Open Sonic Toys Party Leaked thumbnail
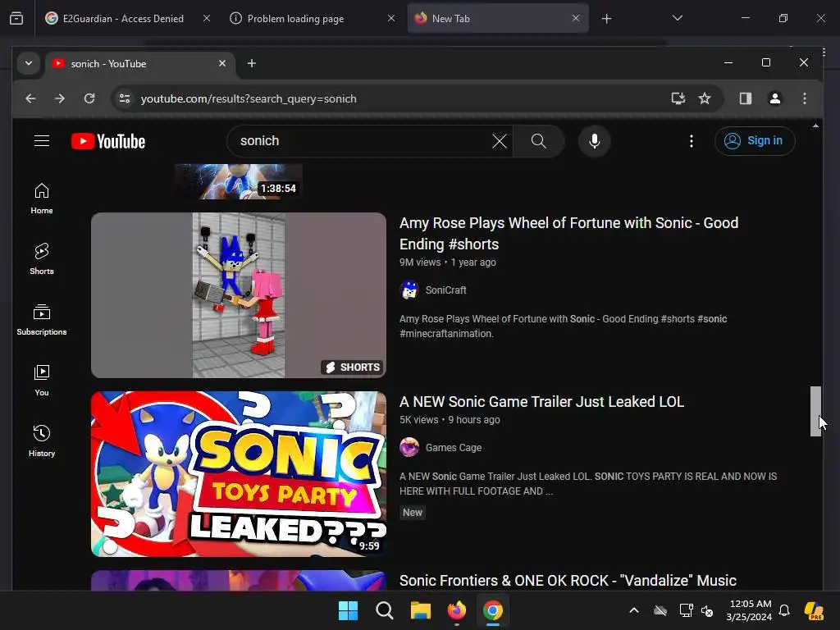 click(239, 474)
